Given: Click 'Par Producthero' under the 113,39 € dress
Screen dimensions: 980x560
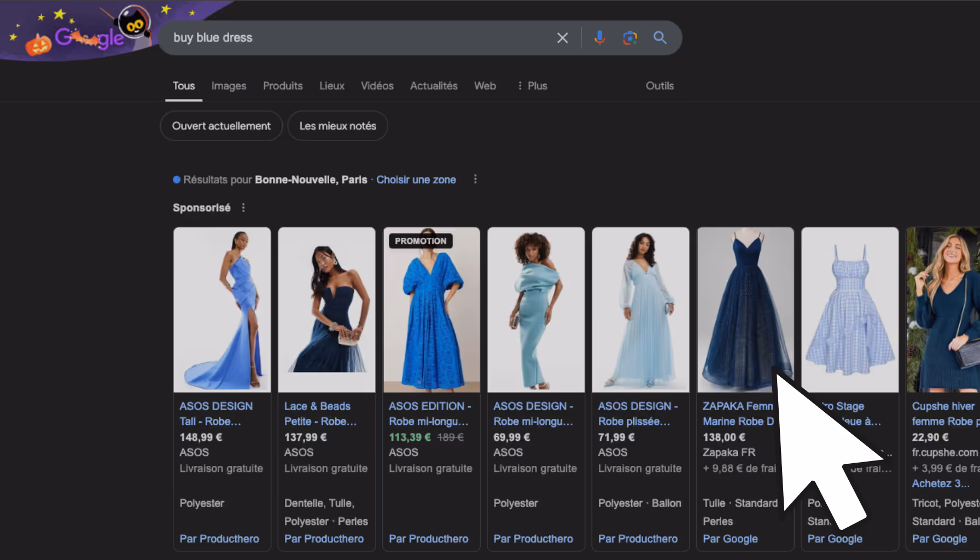Looking at the screenshot, I should click(x=428, y=539).
